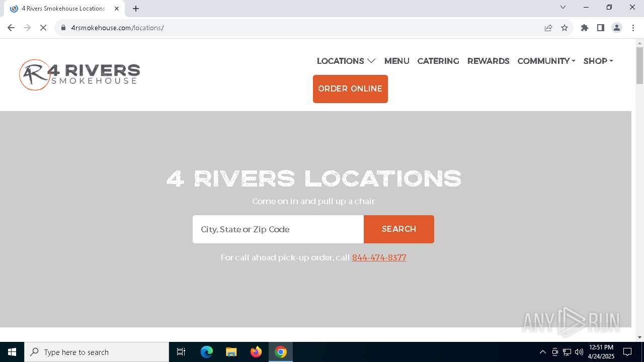Click the address bar URL
644x362 pixels.
[117, 28]
